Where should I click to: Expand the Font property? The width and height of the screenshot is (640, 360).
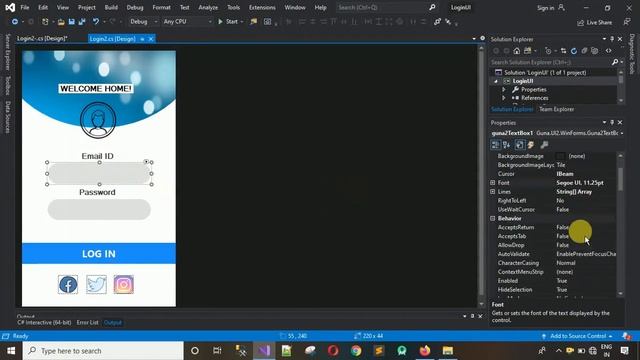coord(493,183)
